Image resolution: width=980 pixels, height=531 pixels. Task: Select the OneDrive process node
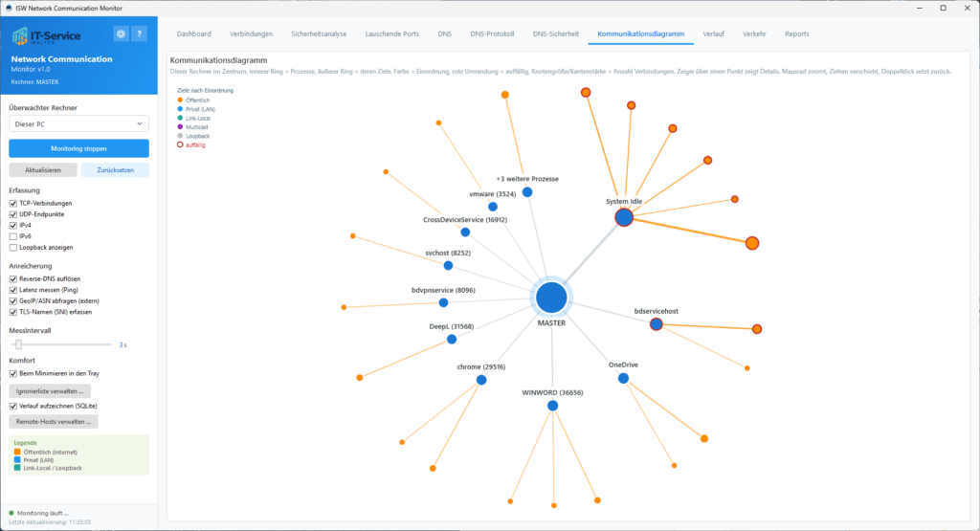click(623, 379)
